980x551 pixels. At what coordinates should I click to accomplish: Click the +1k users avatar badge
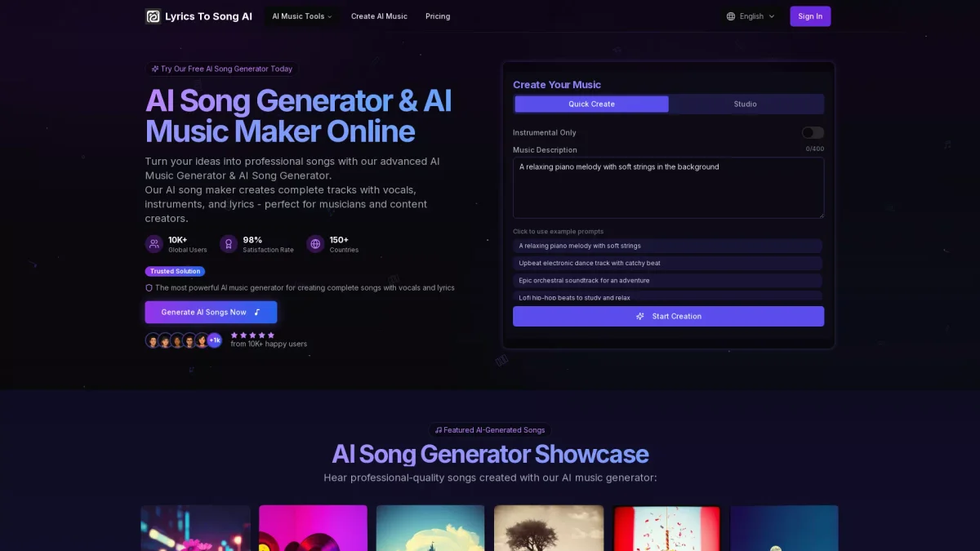[x=215, y=340]
